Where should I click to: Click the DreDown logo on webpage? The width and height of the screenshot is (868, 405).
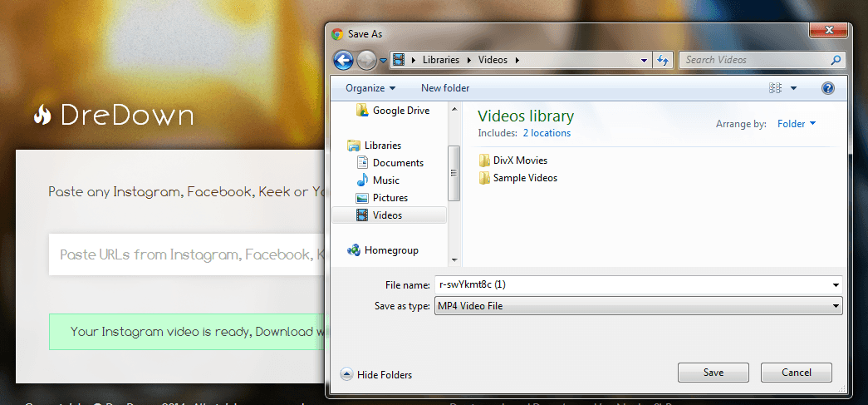click(114, 115)
